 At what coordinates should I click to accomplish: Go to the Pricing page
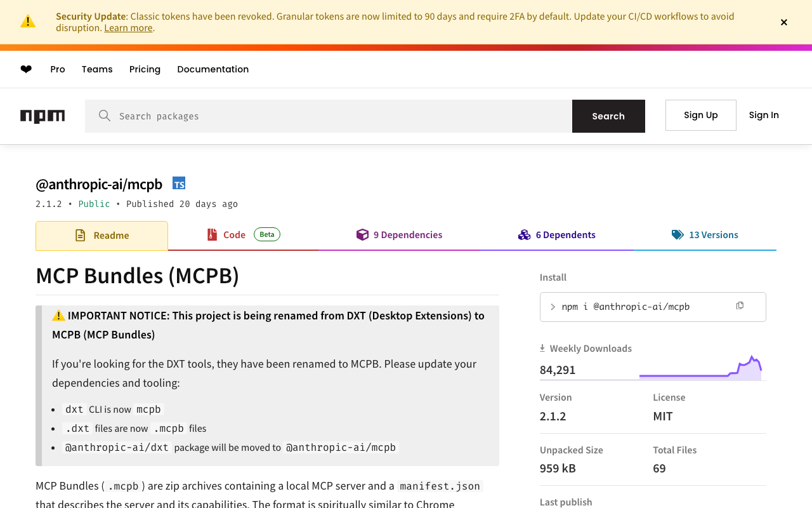(145, 69)
